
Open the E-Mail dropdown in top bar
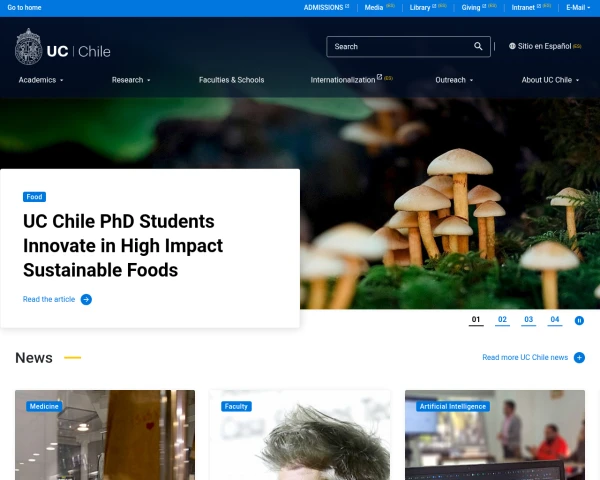click(x=578, y=7)
